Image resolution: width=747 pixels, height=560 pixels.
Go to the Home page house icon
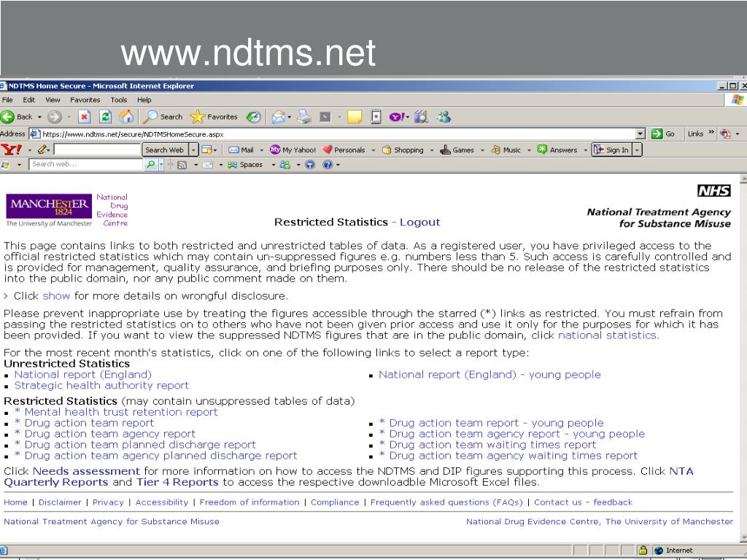[126, 117]
